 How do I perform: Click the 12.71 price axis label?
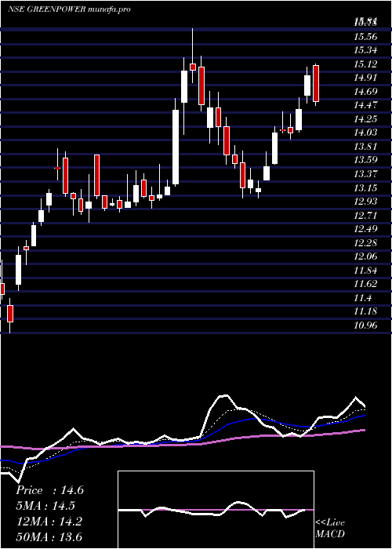(x=365, y=215)
